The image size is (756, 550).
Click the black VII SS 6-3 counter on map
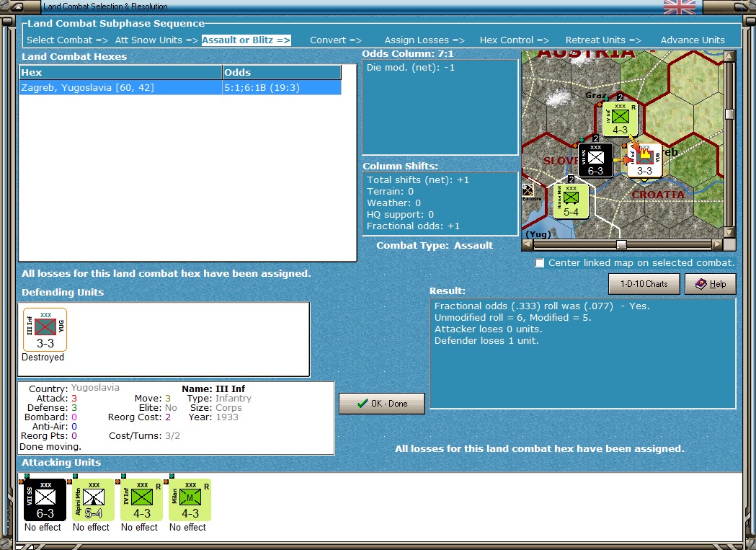(595, 160)
